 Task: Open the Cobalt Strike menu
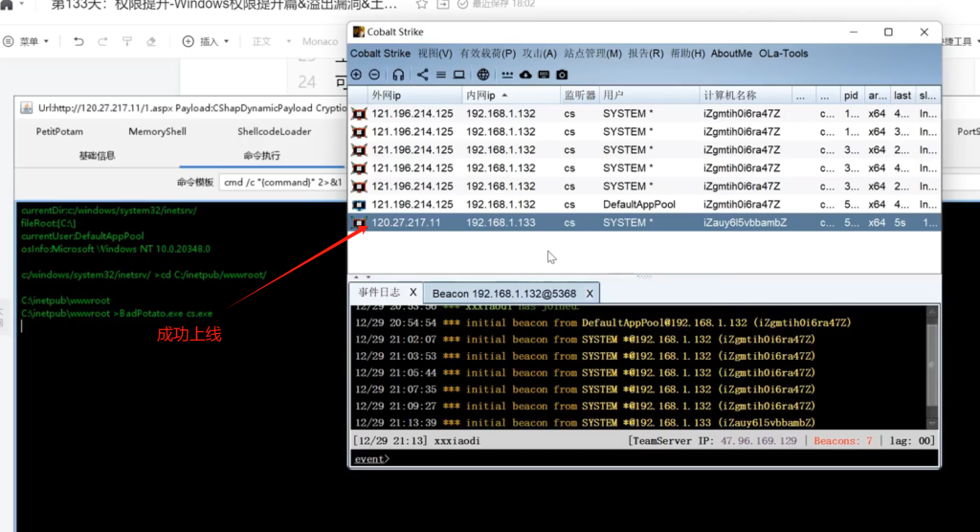(x=380, y=54)
